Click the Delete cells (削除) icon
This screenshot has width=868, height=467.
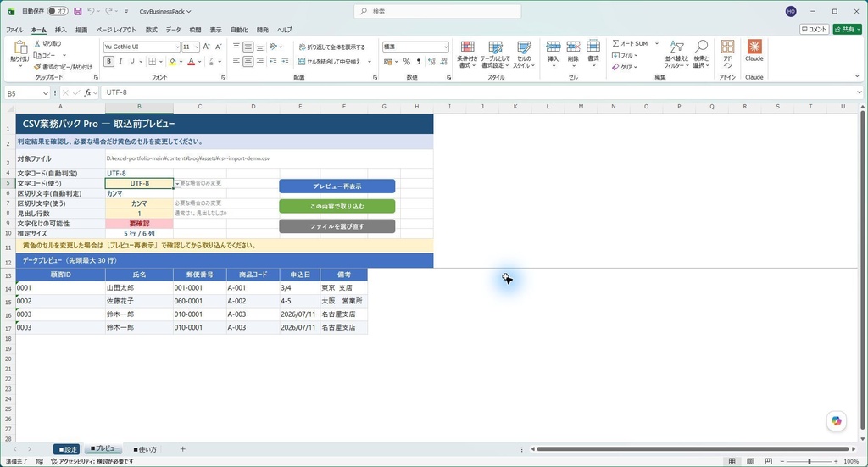pyautogui.click(x=574, y=47)
